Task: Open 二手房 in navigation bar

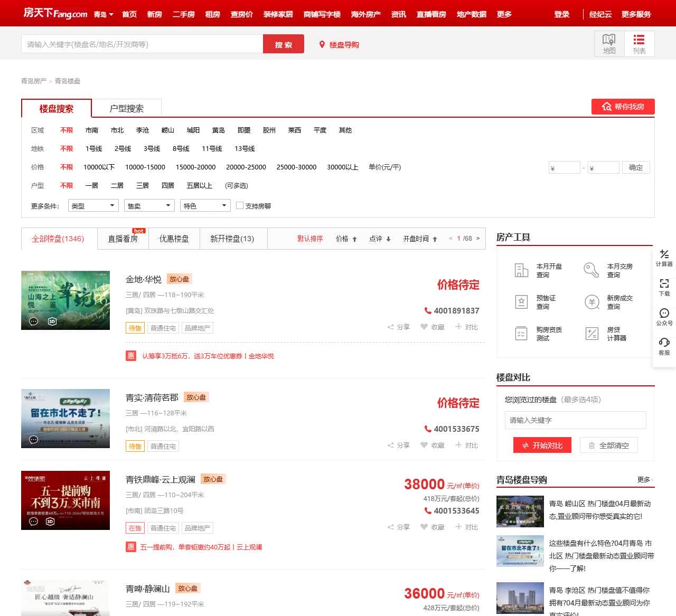Action: pyautogui.click(x=183, y=14)
